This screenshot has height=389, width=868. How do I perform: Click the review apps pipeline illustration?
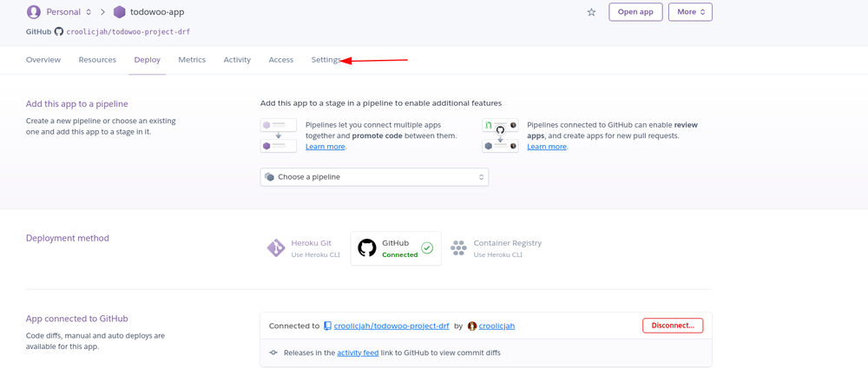tap(500, 135)
